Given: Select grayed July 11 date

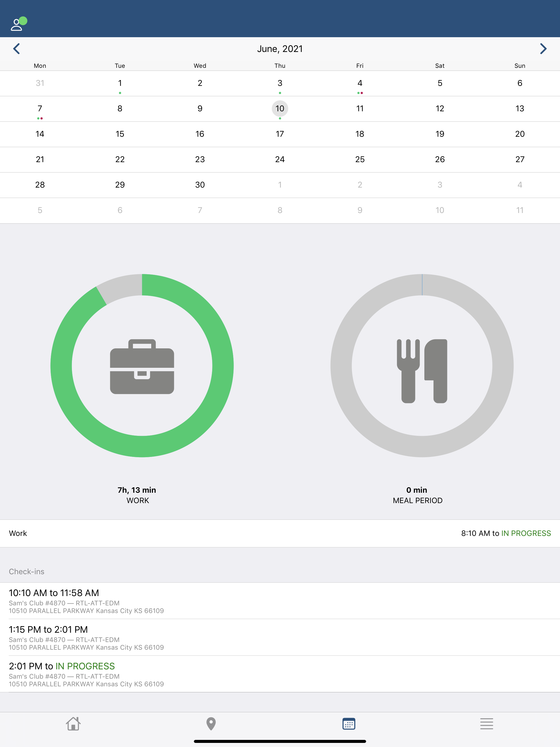Looking at the screenshot, I should coord(520,210).
